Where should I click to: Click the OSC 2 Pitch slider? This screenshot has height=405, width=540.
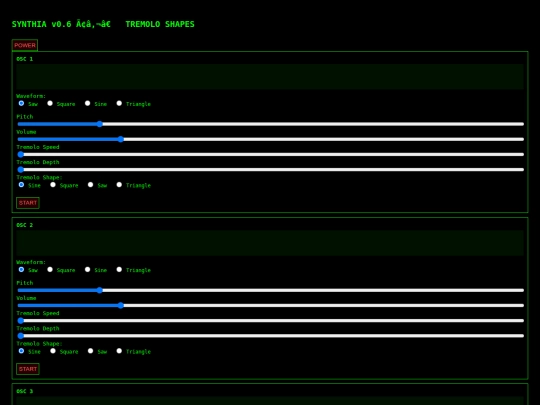coord(270,290)
